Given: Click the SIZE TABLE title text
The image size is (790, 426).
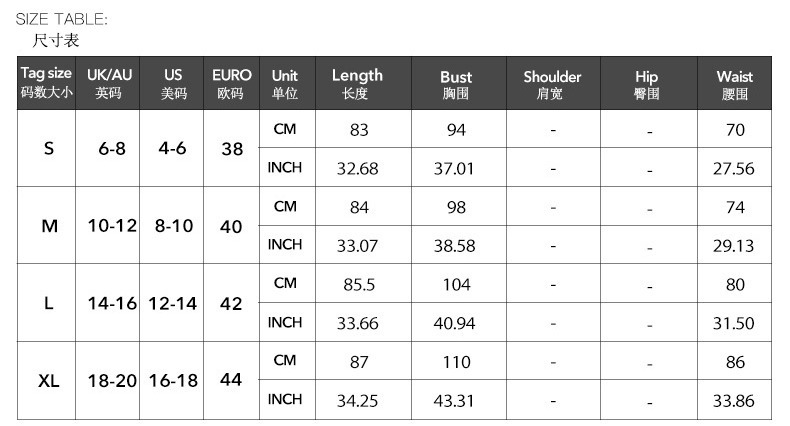Looking at the screenshot, I should pyautogui.click(x=61, y=19).
